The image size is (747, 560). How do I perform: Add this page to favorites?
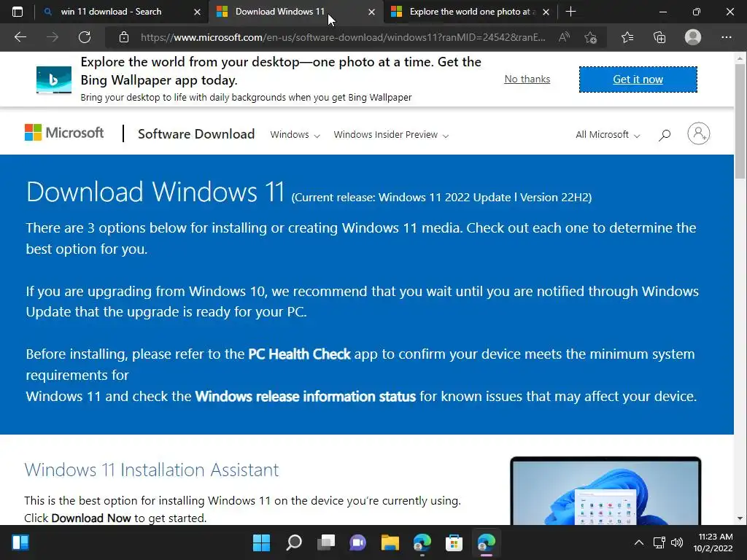click(x=591, y=37)
